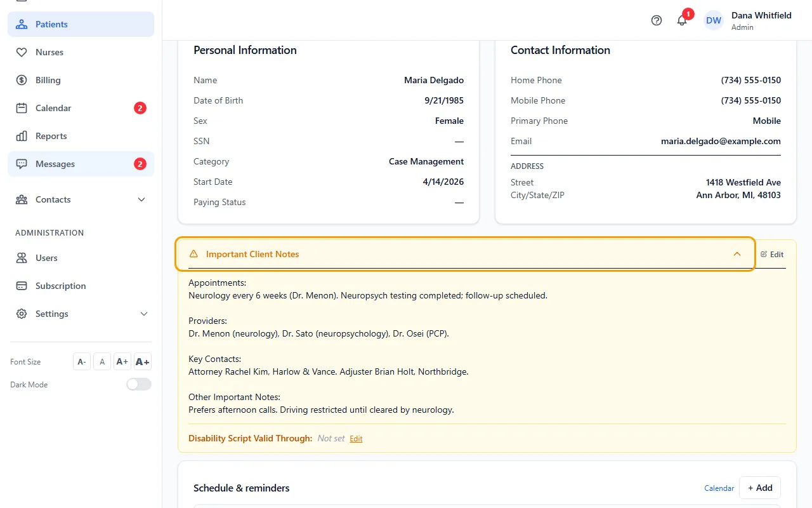Click the Home Phone number value

751,80
